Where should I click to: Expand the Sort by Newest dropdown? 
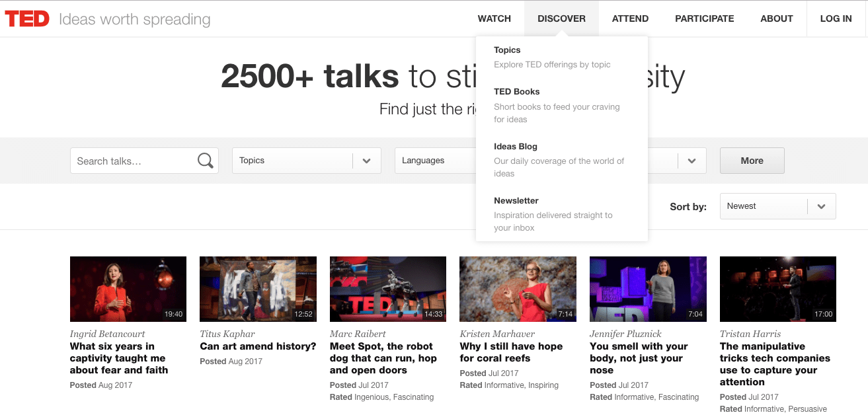point(777,206)
